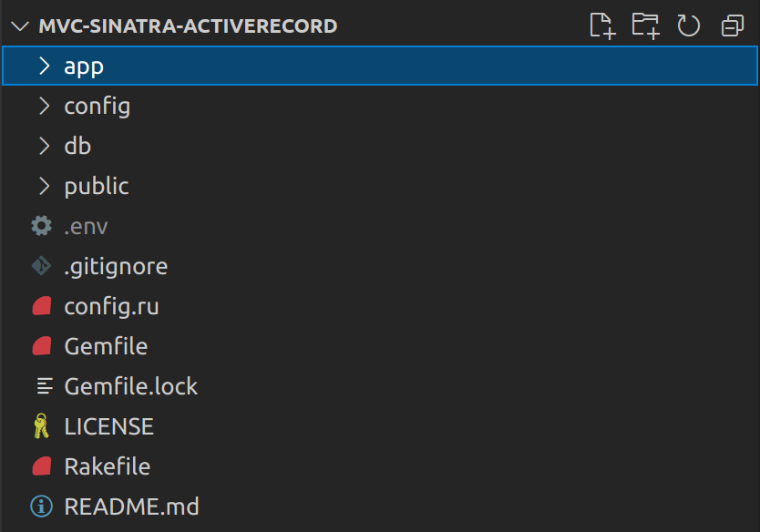Create a new file in Explorer
This screenshot has height=532, width=760.
[x=601, y=26]
